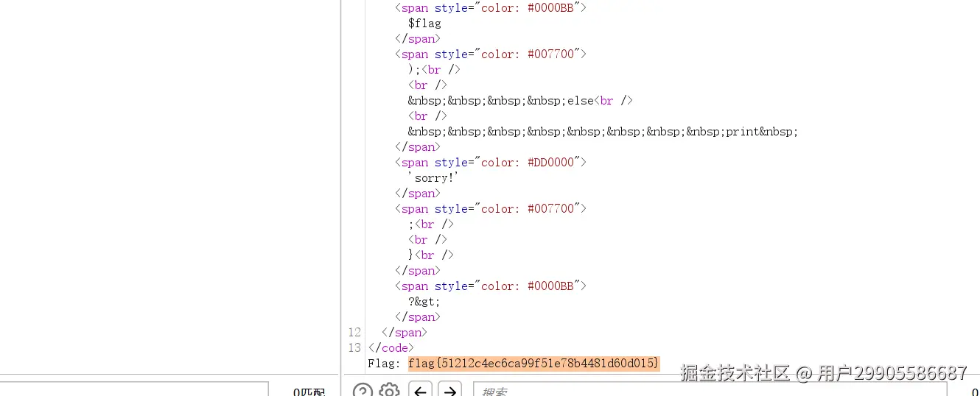Click the 0匹配 match count label
Image resolution: width=980 pixels, height=396 pixels.
tap(309, 392)
